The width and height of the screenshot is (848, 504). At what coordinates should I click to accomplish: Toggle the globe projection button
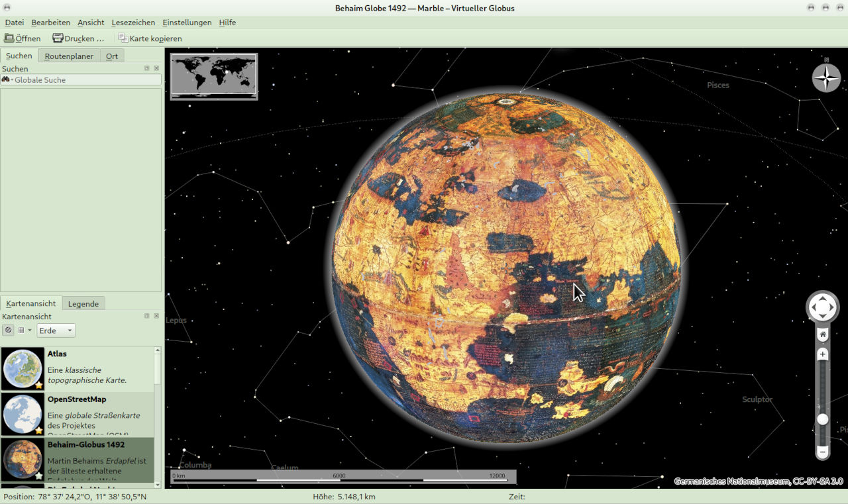coord(8,330)
